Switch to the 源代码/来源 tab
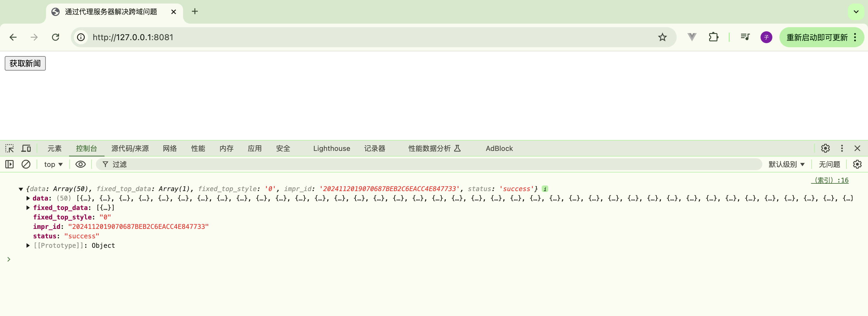Screen dimensions: 868x316 click(130, 148)
